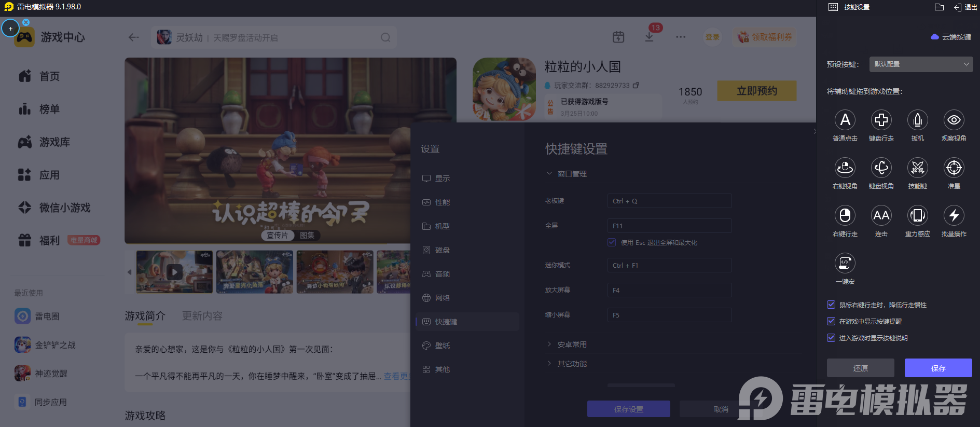Screen dimensions: 980x427
Task: Click the 迷你模式 Ctrl + F1 shortcut field
Action: pyautogui.click(x=670, y=265)
